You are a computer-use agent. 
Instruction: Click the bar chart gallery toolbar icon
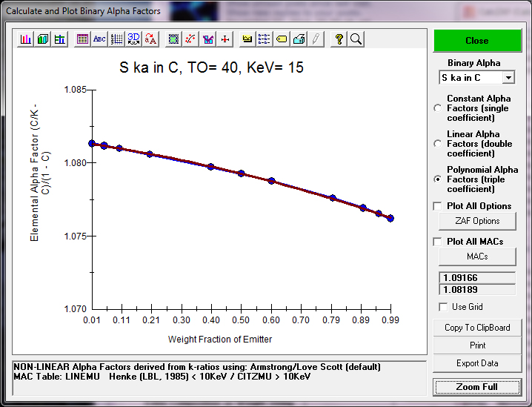(x=26, y=39)
